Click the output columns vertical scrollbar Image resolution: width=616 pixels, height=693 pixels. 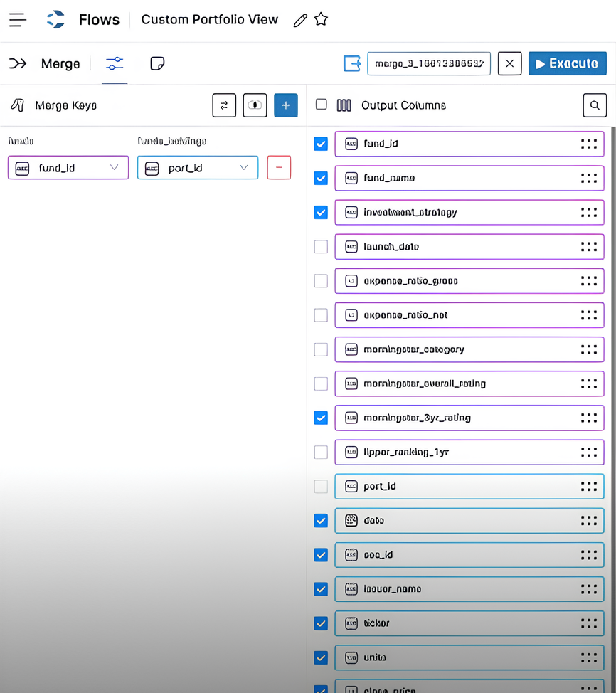point(613,410)
